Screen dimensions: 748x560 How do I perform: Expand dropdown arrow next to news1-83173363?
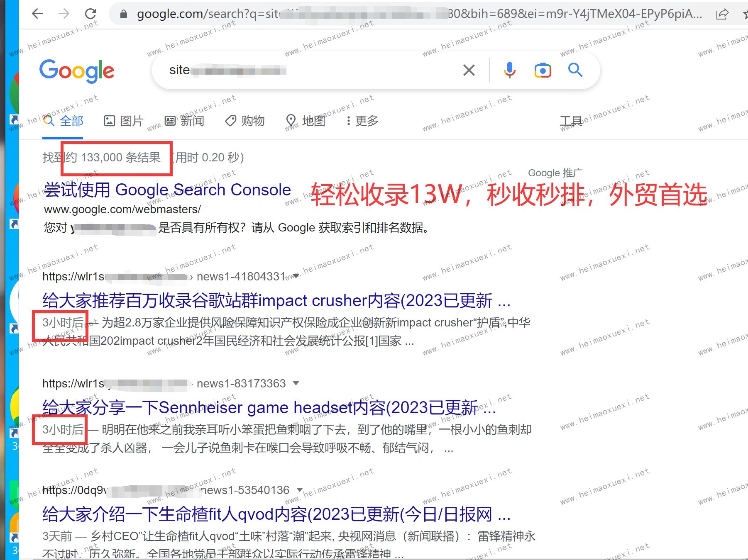pyautogui.click(x=296, y=383)
